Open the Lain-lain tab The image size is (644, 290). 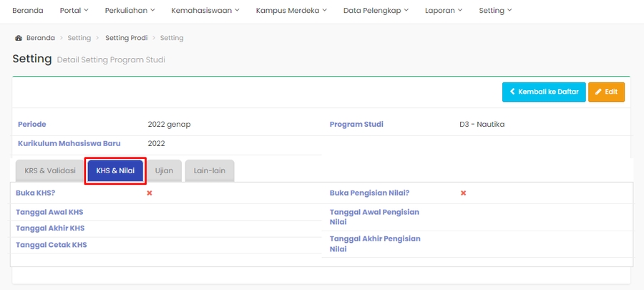click(x=210, y=171)
